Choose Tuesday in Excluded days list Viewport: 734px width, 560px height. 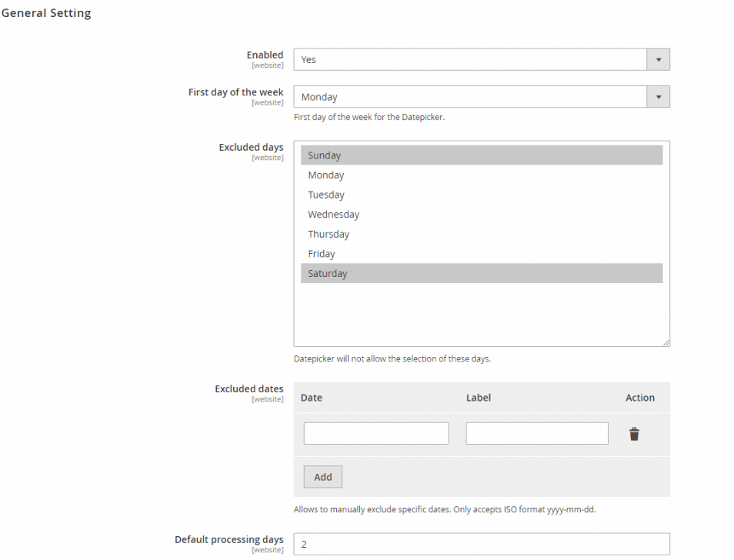(481, 195)
